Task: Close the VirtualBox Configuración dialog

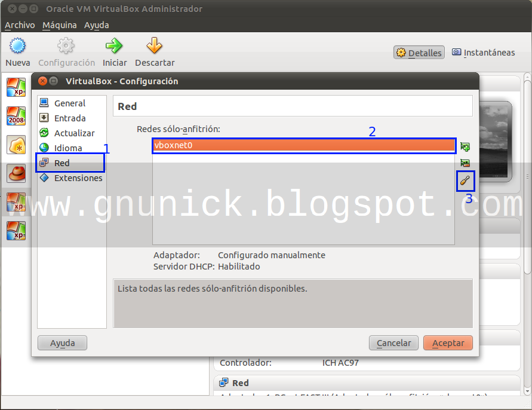Action: (x=43, y=81)
